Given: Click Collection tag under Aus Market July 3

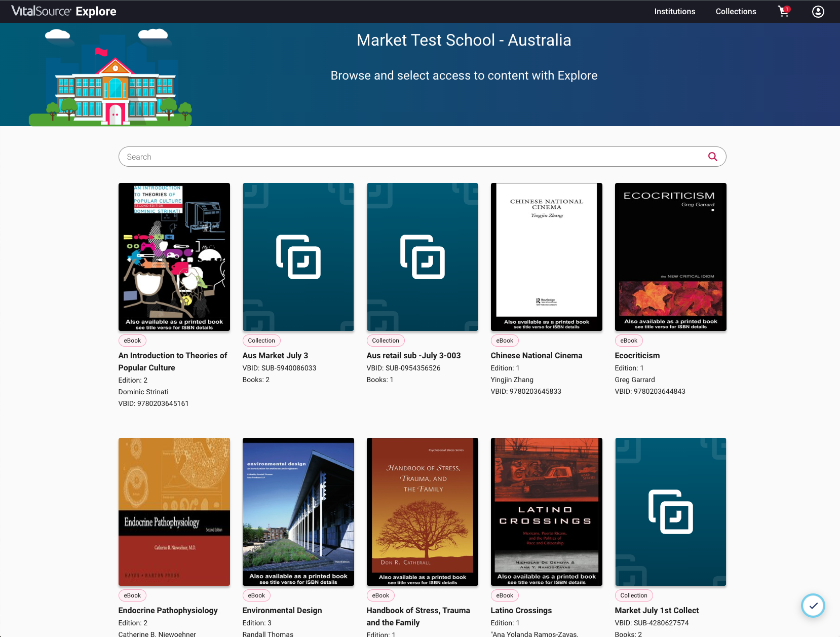Looking at the screenshot, I should point(261,341).
